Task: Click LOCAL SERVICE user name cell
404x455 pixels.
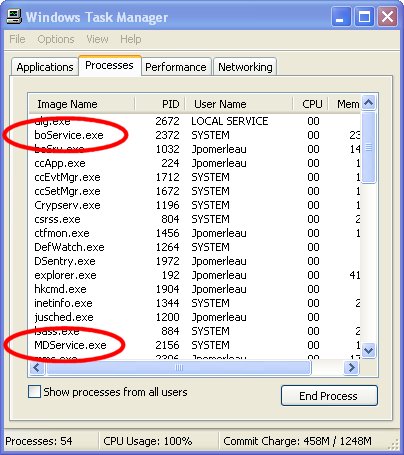Action: tap(230, 121)
